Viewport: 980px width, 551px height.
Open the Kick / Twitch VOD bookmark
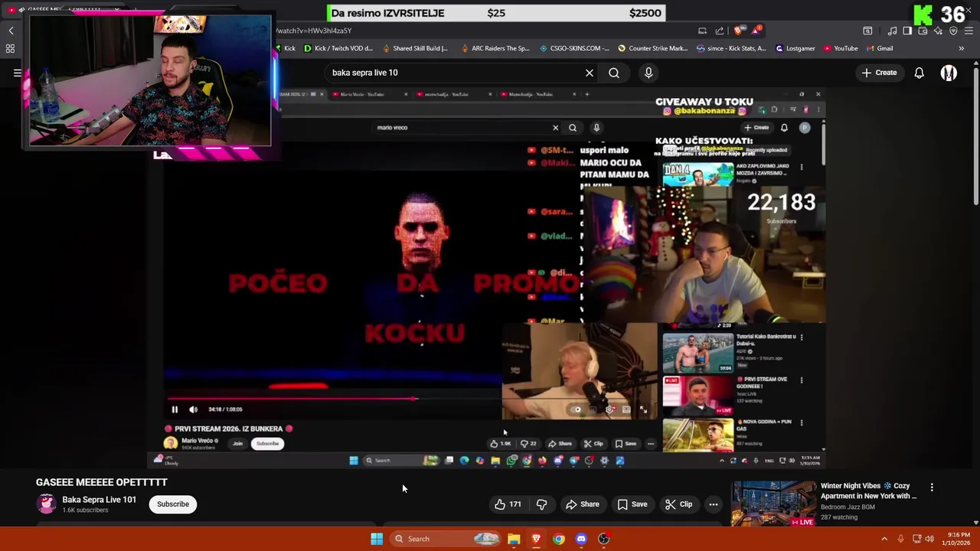click(x=338, y=48)
